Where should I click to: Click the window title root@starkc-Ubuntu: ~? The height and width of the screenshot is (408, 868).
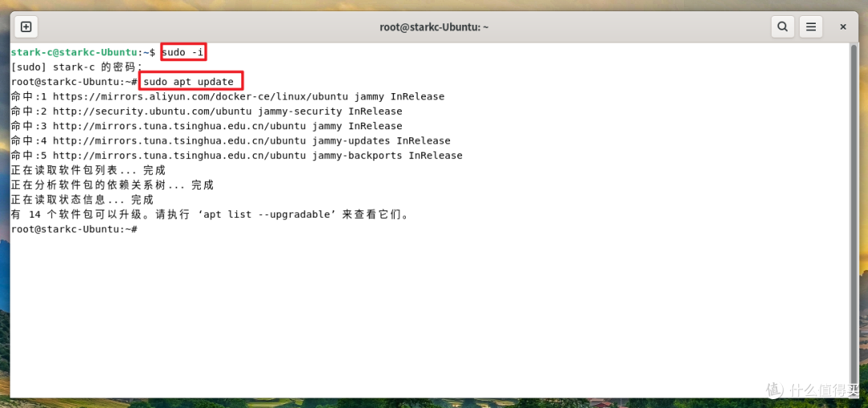coord(434,27)
